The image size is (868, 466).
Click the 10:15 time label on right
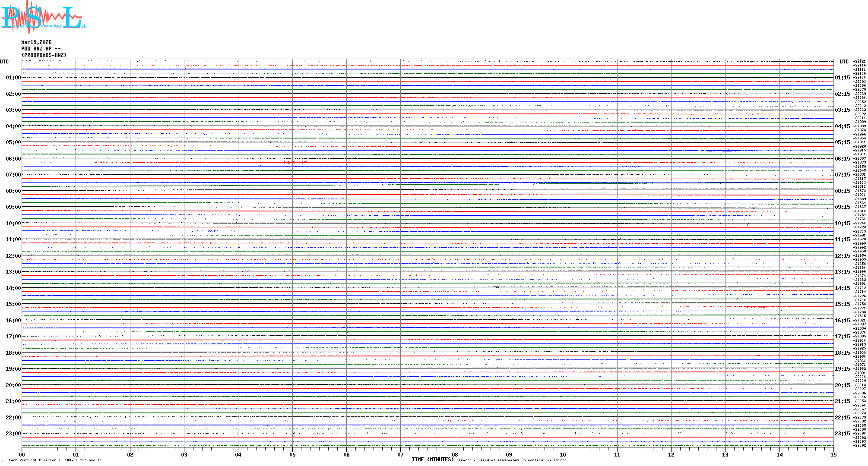(842, 224)
